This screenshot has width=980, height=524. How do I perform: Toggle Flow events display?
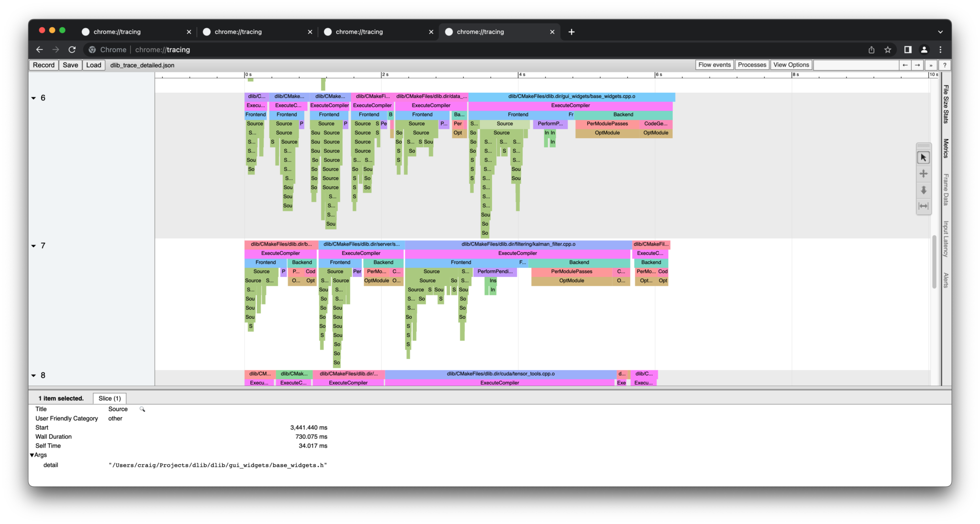[714, 65]
